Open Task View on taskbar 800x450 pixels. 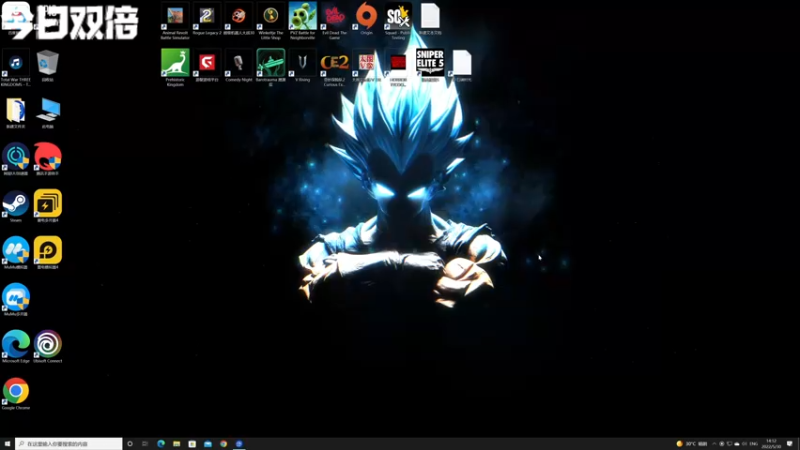145,444
